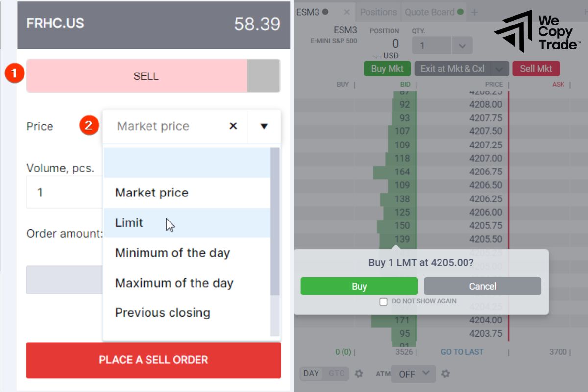This screenshot has height=392, width=588.
Task: Check the DO NOT SHOW AGAIN box
Action: 384,302
